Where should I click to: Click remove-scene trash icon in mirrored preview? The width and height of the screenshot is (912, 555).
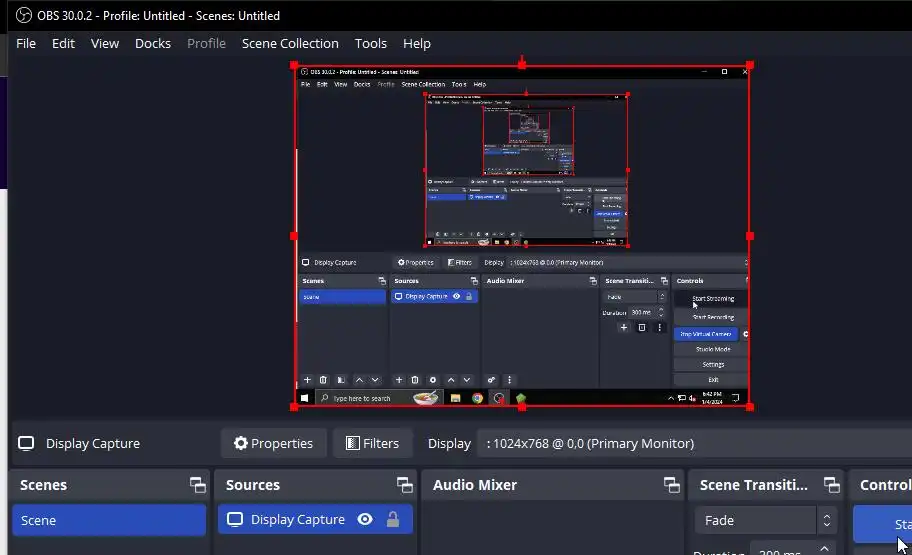click(x=323, y=380)
